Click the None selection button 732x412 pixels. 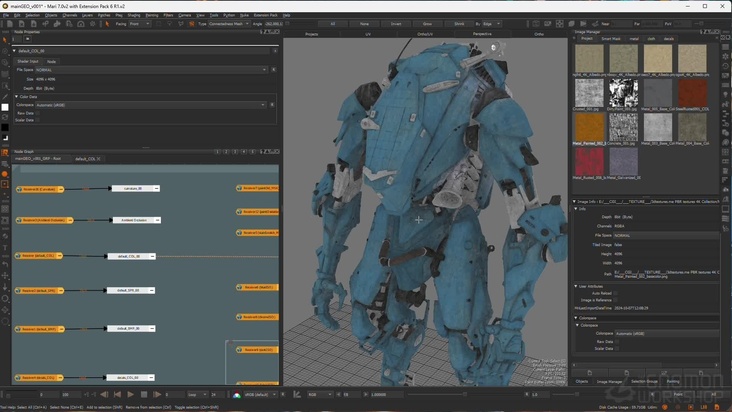click(x=364, y=24)
